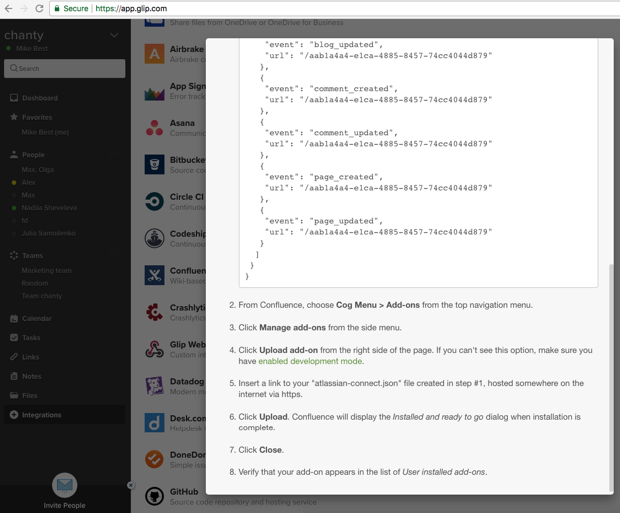
Task: Open Calendar from the sidebar
Action: (37, 318)
